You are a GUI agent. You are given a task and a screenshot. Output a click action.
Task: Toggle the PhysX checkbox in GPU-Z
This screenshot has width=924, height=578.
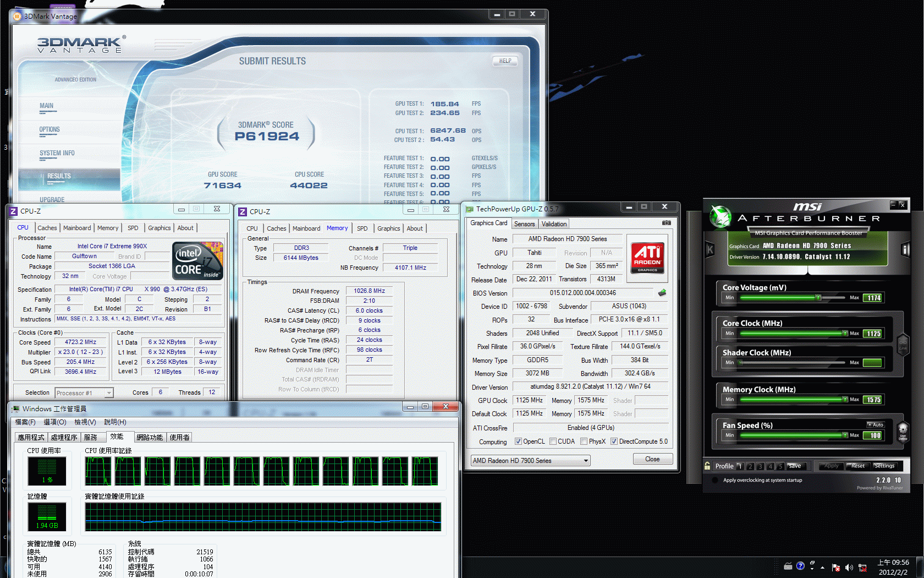coord(584,441)
